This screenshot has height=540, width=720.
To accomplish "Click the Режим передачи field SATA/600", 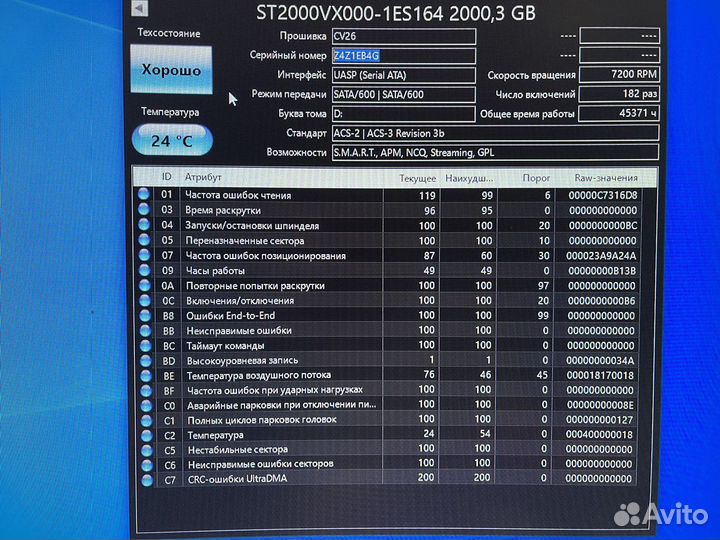I will pyautogui.click(x=404, y=94).
